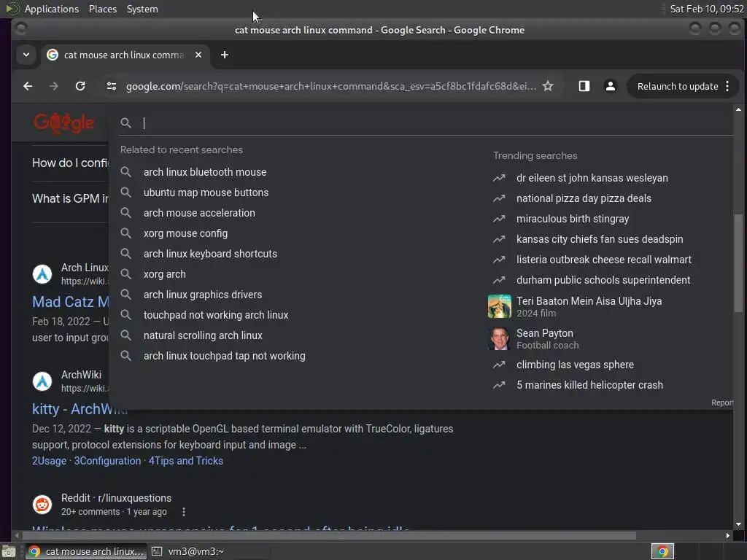Open the Chrome side panel
The width and height of the screenshot is (747, 560).
click(x=584, y=86)
